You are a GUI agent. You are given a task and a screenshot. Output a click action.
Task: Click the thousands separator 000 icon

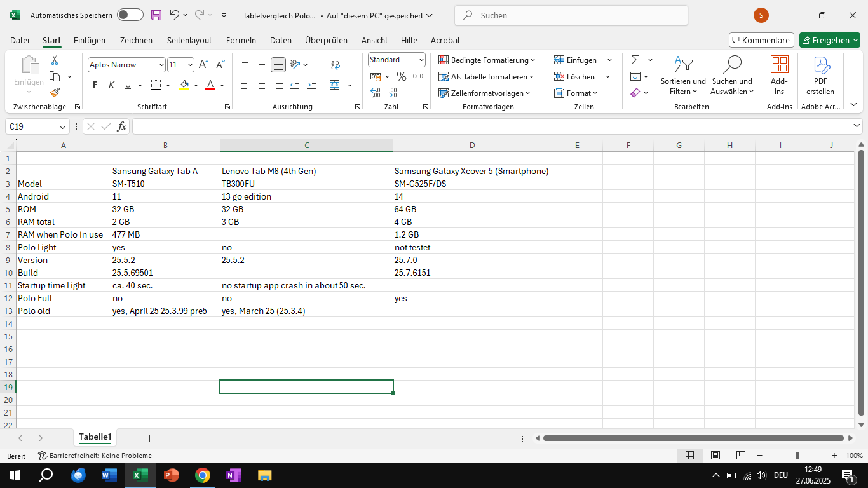point(418,76)
